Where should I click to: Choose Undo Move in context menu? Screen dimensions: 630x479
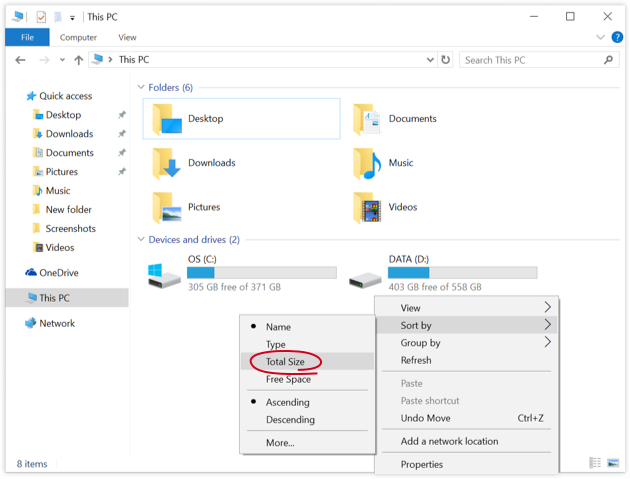(466, 418)
